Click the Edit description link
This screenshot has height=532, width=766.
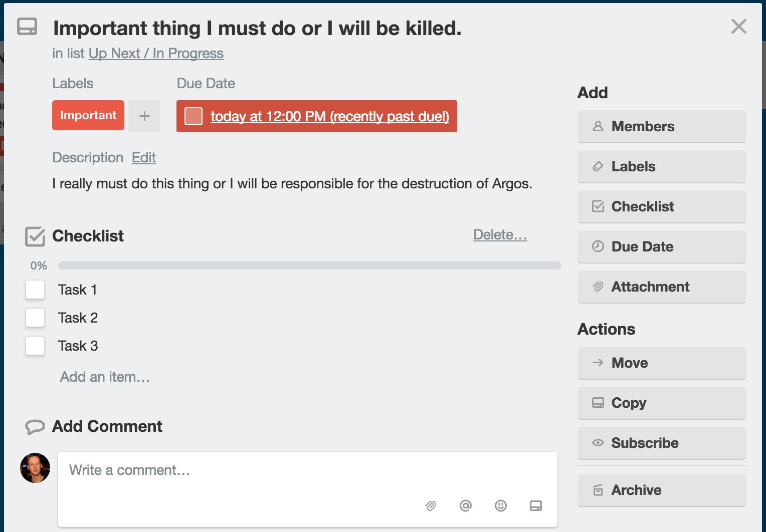pos(144,158)
